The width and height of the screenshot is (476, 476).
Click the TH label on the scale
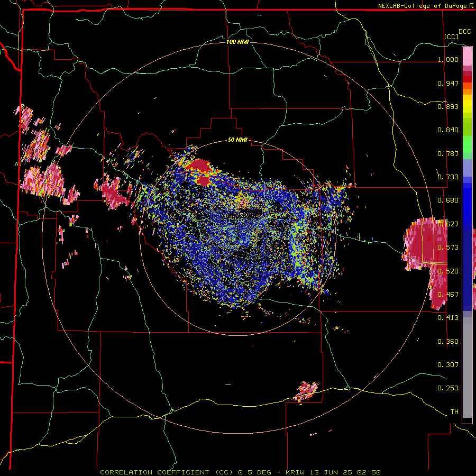[x=454, y=412]
